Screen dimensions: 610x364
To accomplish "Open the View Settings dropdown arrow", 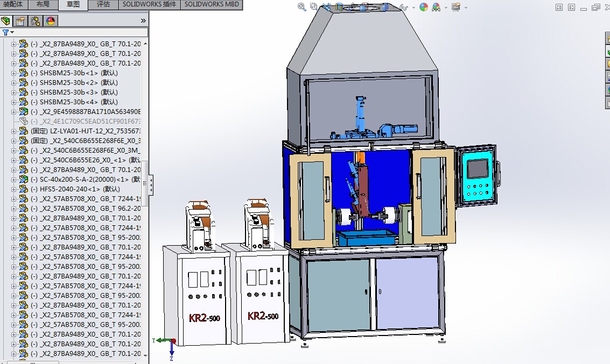I will (x=466, y=8).
